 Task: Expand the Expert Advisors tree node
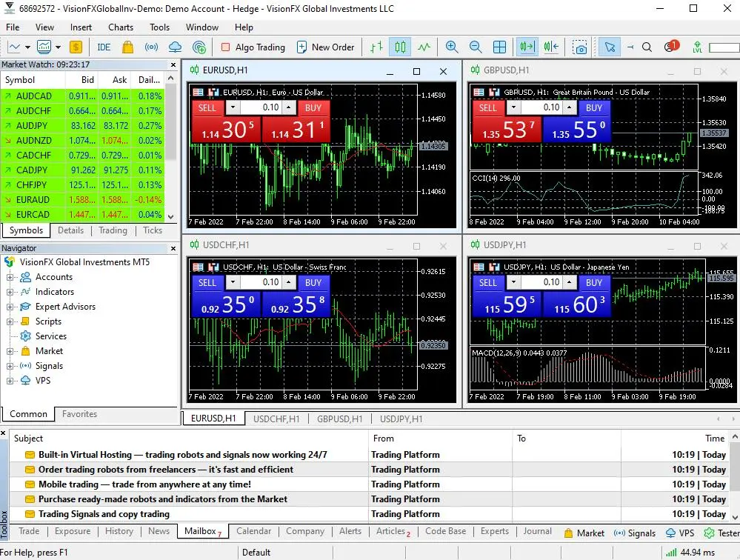10,307
